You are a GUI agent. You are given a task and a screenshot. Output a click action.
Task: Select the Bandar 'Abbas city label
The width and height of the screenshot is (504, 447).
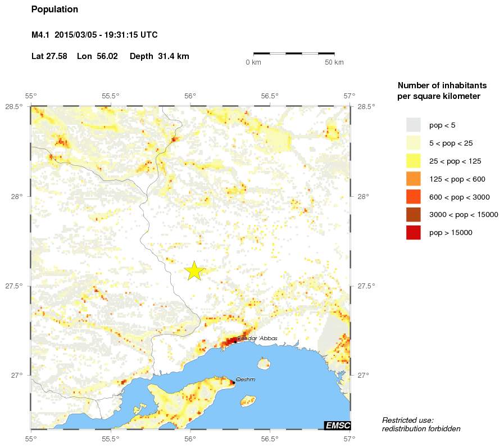257,338
